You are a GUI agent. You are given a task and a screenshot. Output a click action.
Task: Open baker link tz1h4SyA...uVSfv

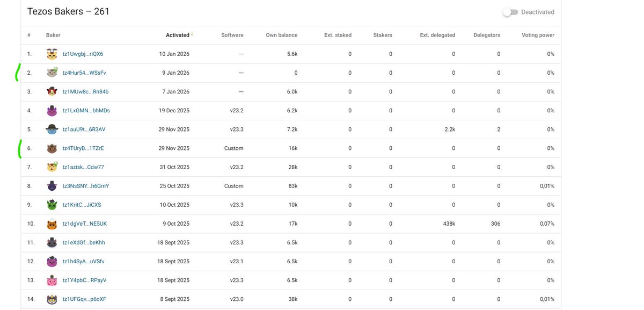coord(83,261)
